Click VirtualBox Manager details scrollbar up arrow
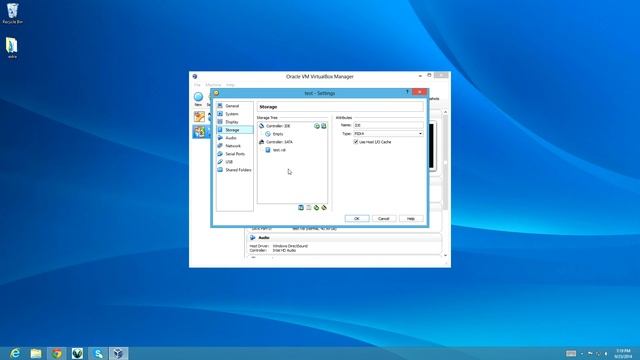This screenshot has width=640, height=360. pos(445,112)
